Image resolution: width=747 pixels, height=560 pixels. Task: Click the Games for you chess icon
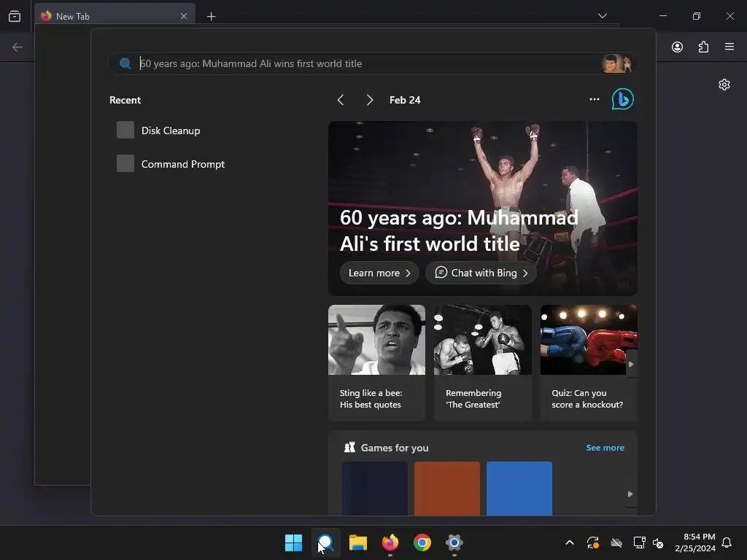[349, 447]
